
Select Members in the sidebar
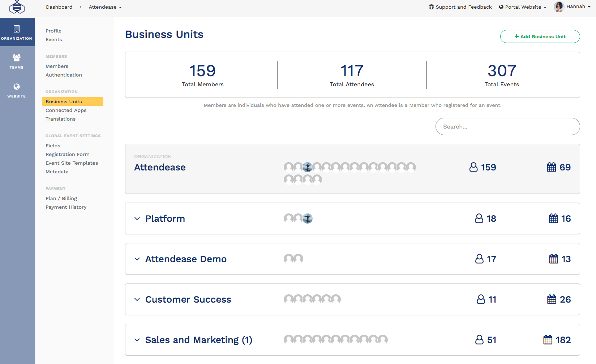57,66
